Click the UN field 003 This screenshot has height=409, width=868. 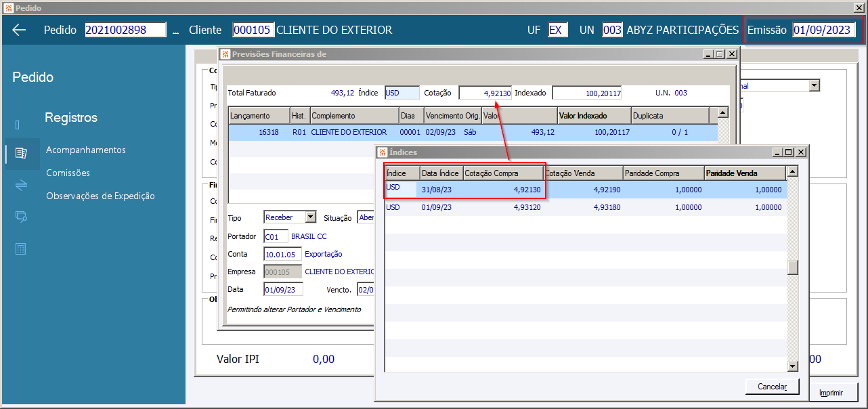pos(612,30)
